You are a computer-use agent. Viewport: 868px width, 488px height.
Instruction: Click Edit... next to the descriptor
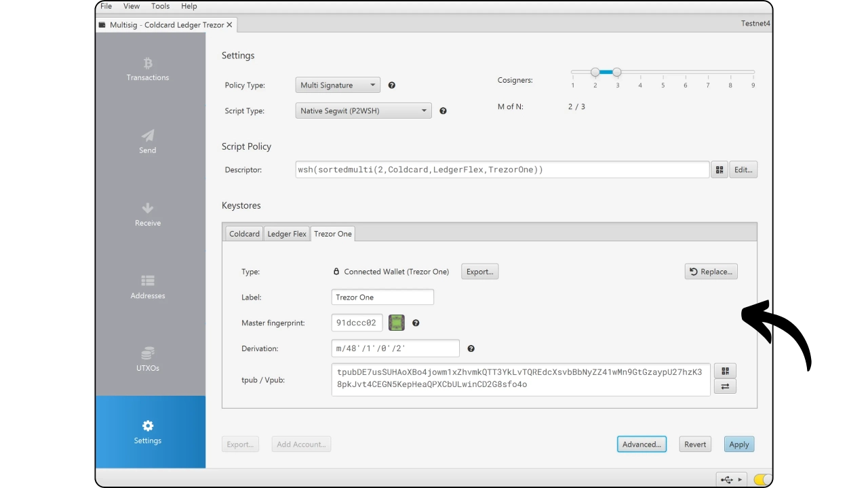pyautogui.click(x=743, y=170)
